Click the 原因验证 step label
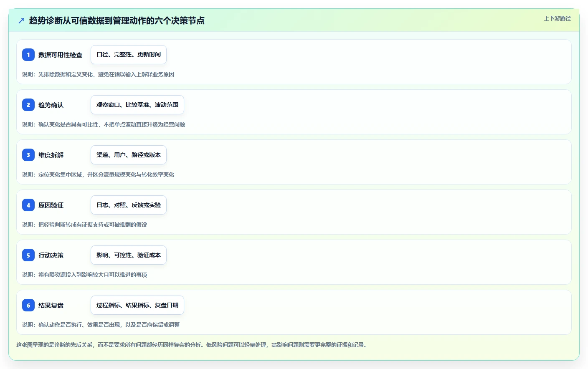 (x=51, y=205)
